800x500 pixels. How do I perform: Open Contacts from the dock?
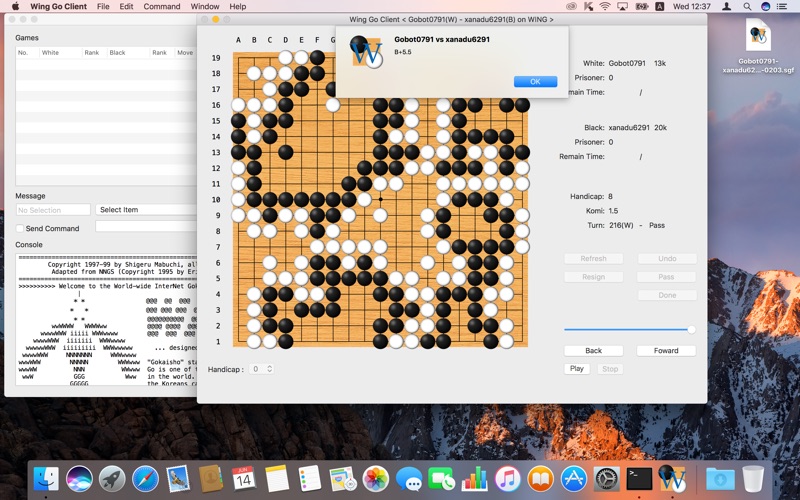211,479
